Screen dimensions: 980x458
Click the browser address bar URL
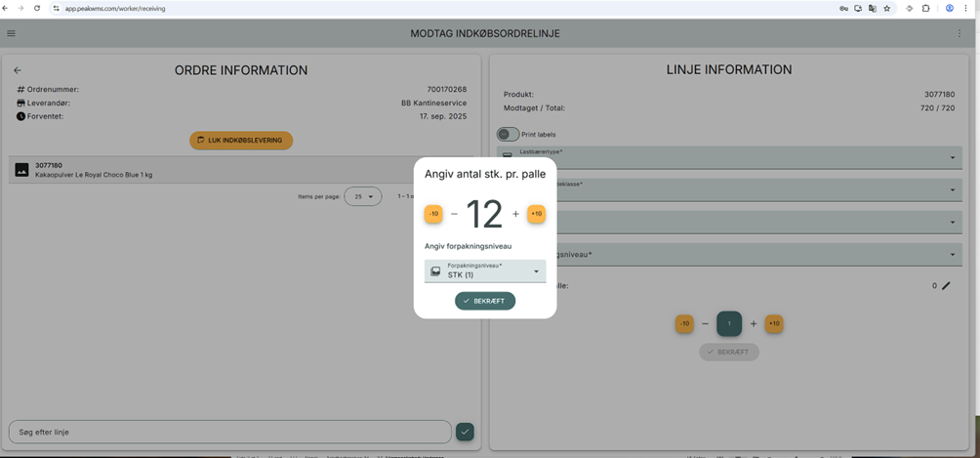pos(115,9)
